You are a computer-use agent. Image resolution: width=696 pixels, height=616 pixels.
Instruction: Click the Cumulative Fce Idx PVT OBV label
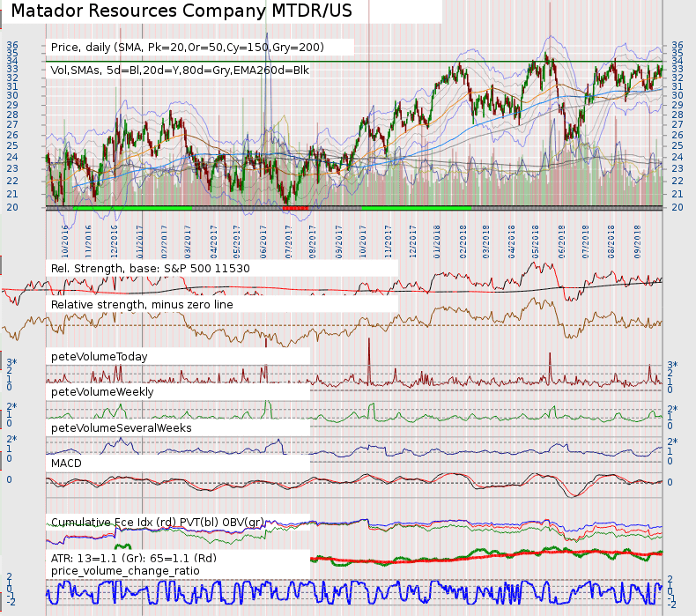[158, 523]
